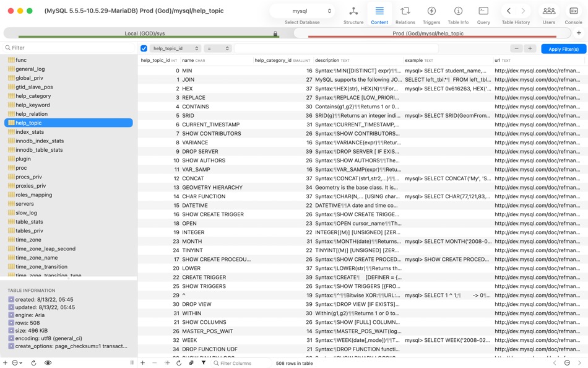Toggle the filter funnel icon
Screen dimensions: 588x368
click(203, 363)
